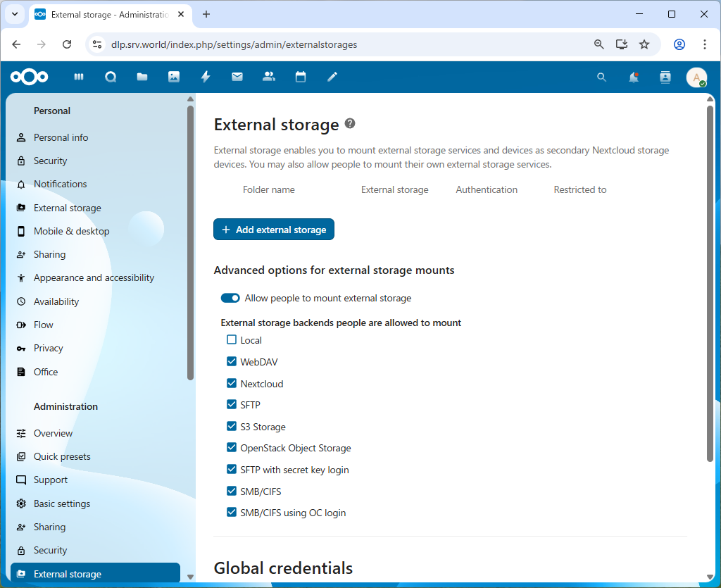Open Notifications settings
The width and height of the screenshot is (721, 588).
tap(95, 184)
